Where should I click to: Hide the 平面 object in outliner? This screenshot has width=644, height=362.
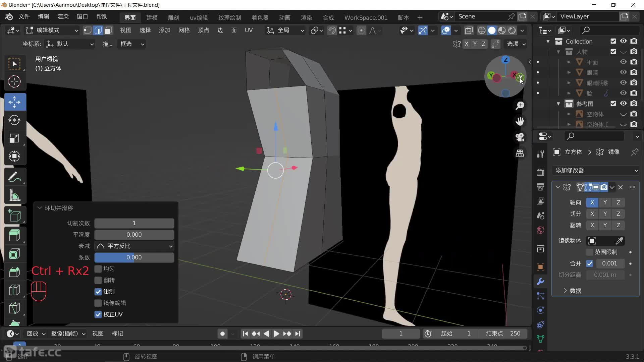click(x=623, y=62)
